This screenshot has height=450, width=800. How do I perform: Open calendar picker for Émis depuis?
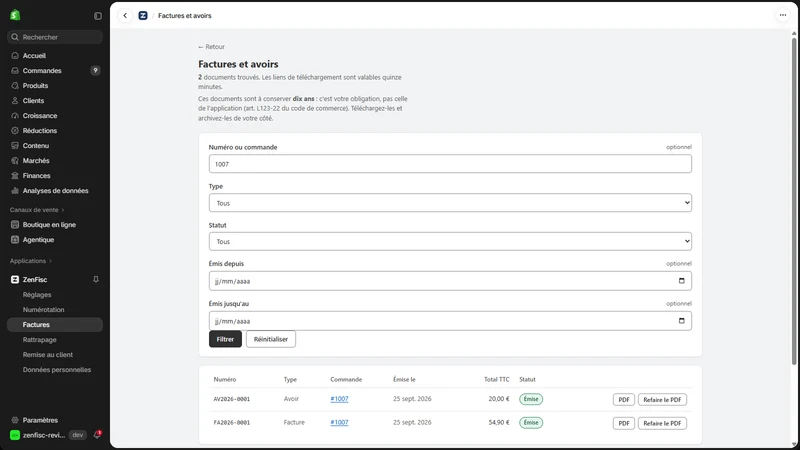[x=682, y=281]
